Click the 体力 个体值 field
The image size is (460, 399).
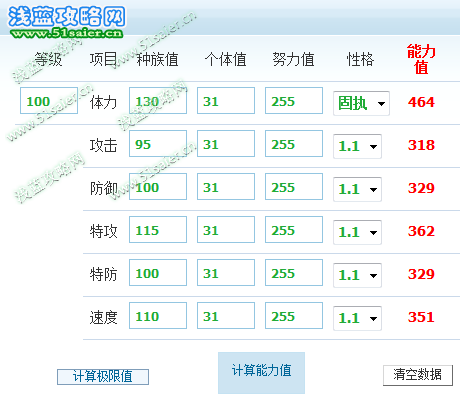[226, 101]
